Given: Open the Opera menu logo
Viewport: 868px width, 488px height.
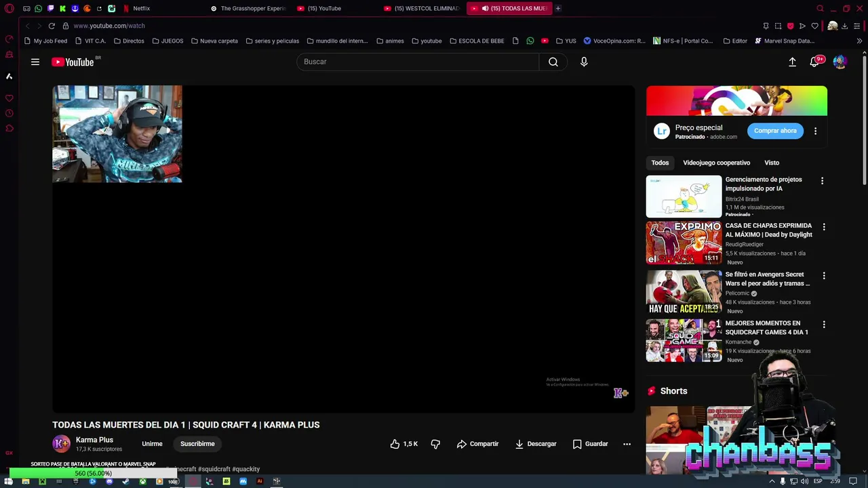Looking at the screenshot, I should pos(9,8).
